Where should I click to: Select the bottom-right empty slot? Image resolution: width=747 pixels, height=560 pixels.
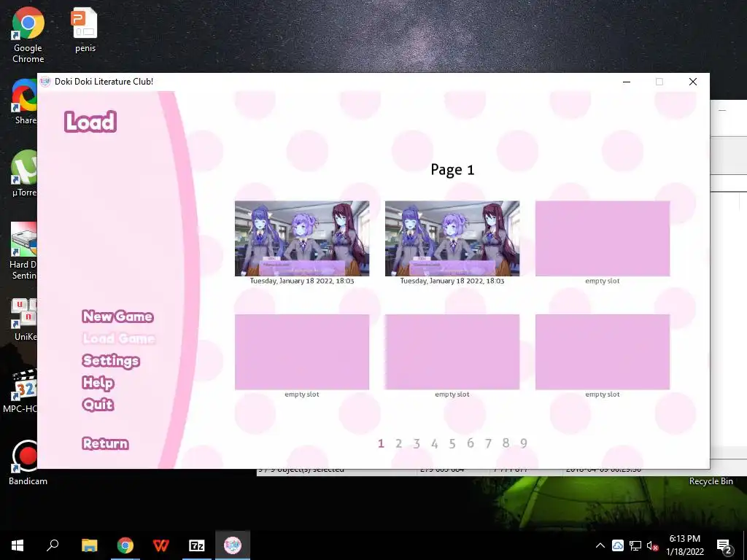(603, 352)
